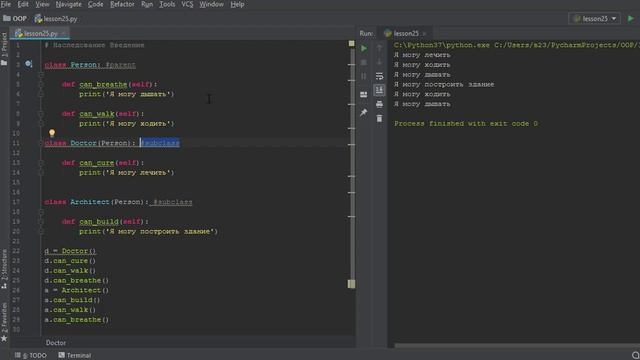Click the editor scrollbar warning stripe near the bottom
This screenshot has height=360, width=640.
tap(351, 284)
